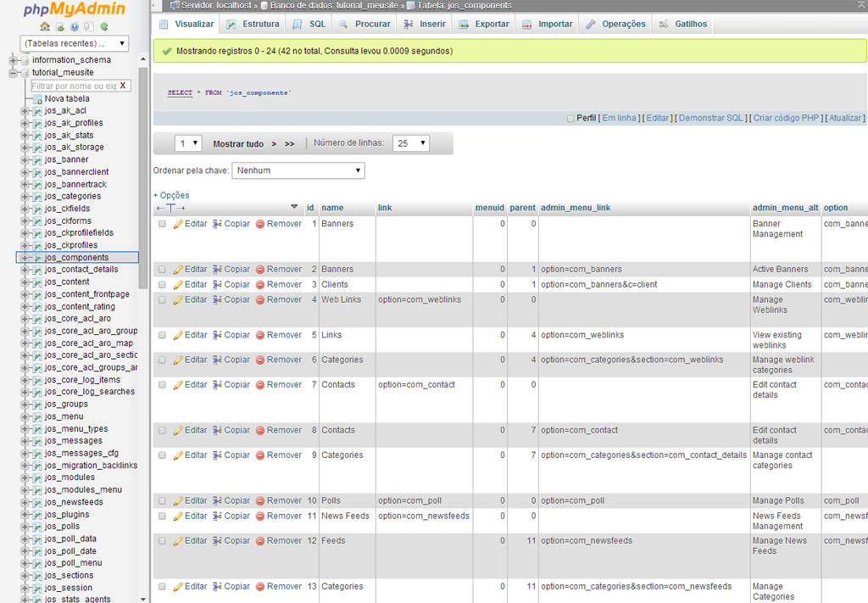Viewport: 868px width, 603px height.
Task: Click the Atualizar link
Action: 845,119
